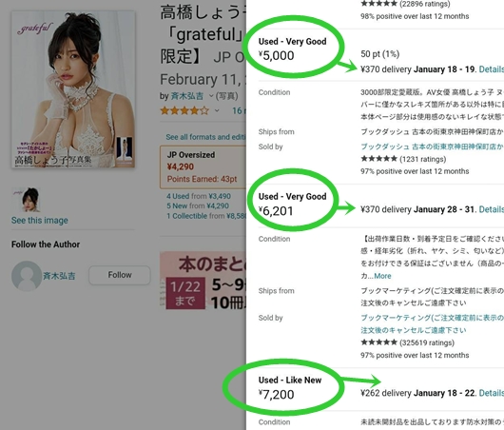
Task: Open the 4 Used from ¥3,490 link
Action: pos(199,196)
